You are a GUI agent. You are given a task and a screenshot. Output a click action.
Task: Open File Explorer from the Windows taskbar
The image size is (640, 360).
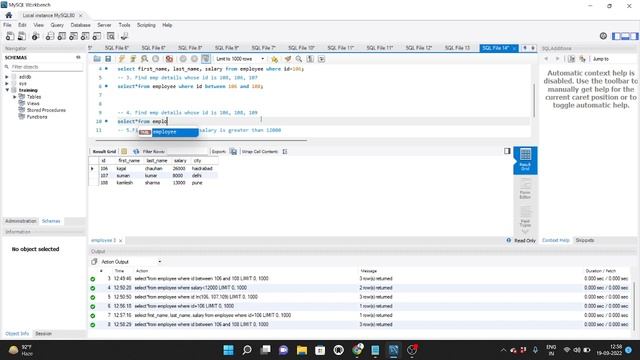click(302, 350)
